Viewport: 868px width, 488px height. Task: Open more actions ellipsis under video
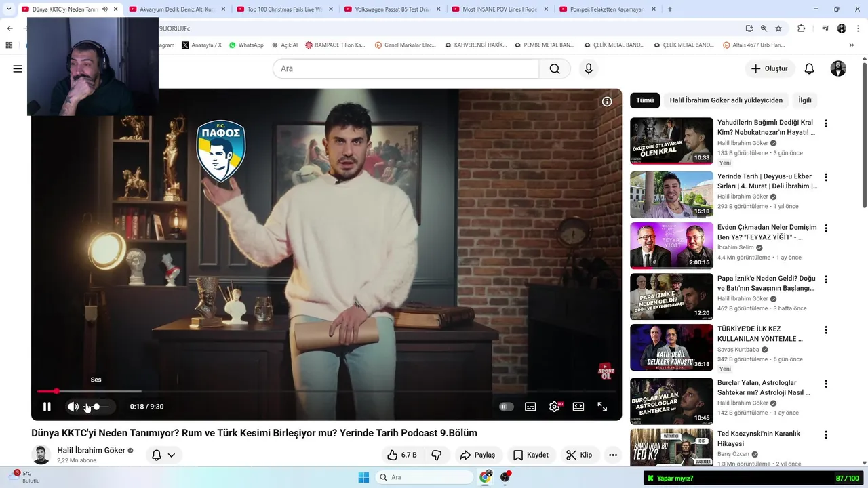[613, 455]
